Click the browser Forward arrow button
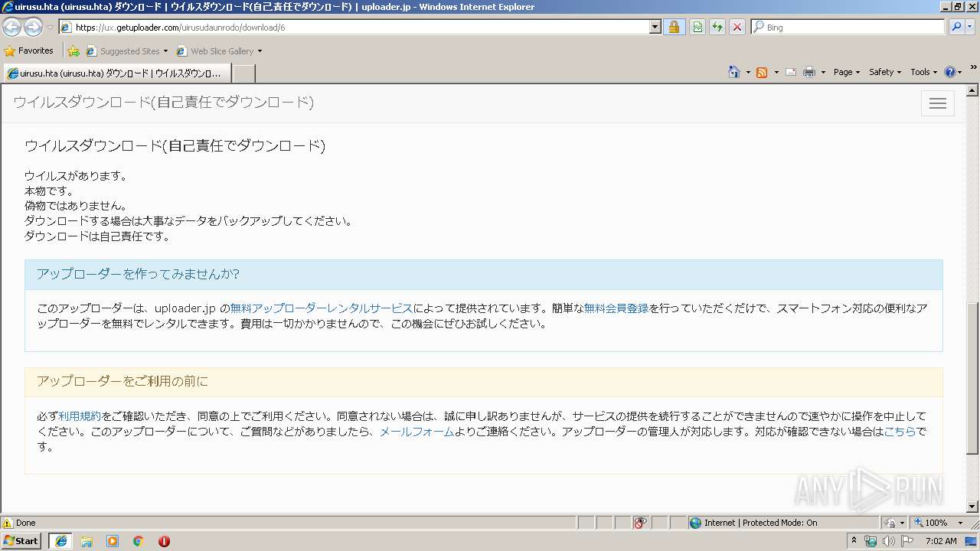 tap(33, 28)
